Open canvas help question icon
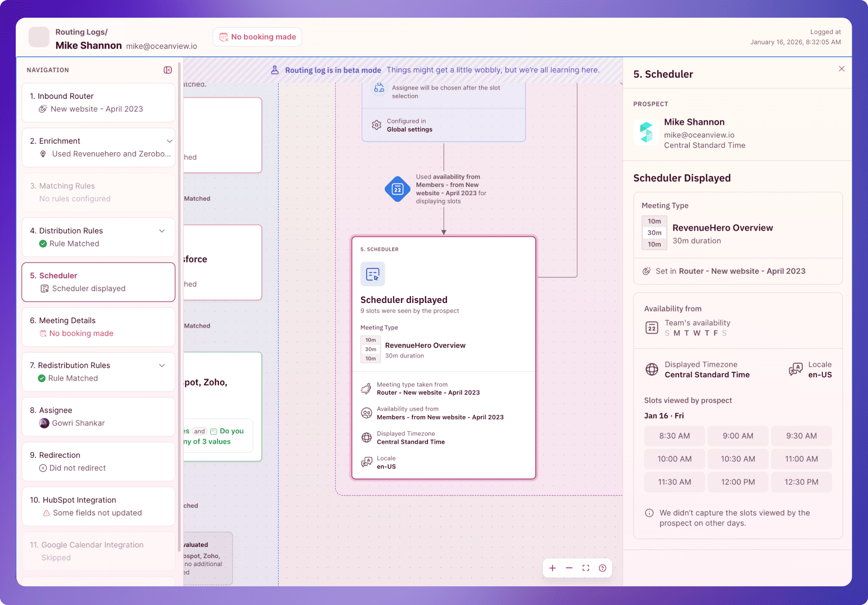 tap(602, 568)
